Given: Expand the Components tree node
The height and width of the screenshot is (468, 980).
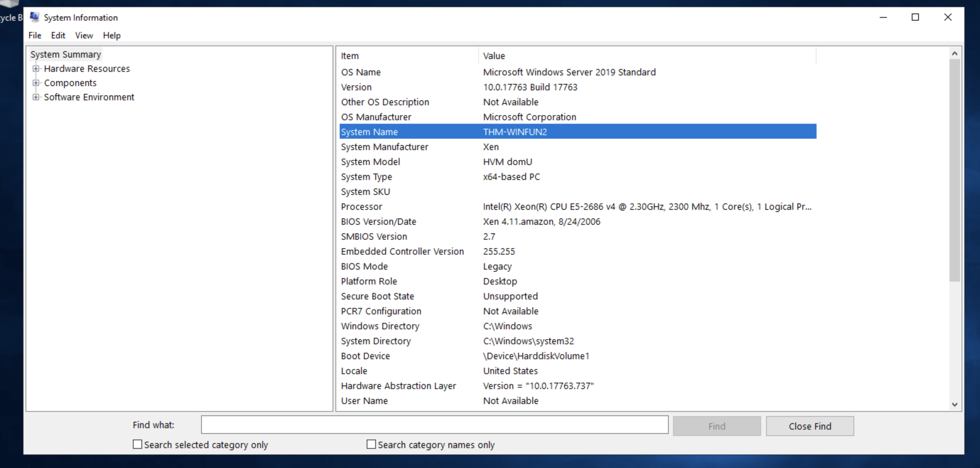Looking at the screenshot, I should point(36,83).
